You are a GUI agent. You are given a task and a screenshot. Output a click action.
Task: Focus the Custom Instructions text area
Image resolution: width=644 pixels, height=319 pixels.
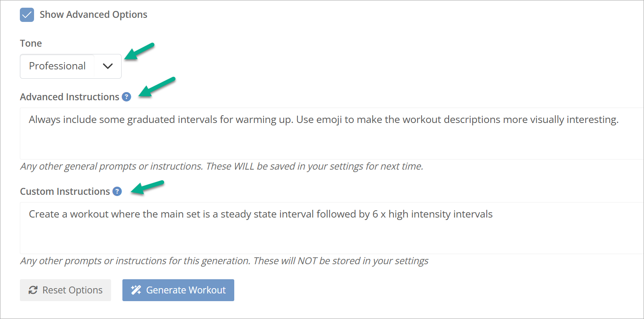click(332, 228)
